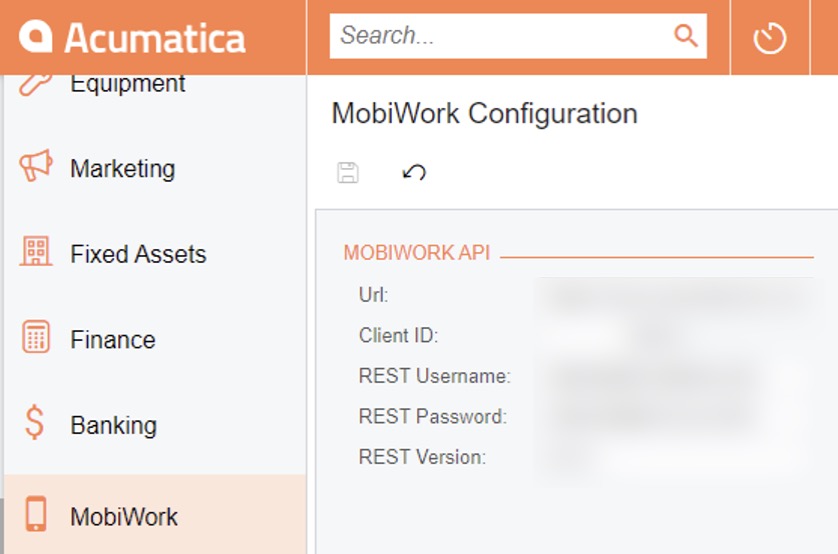838x554 pixels.
Task: Click the Acumatica logo icon
Action: [37, 38]
